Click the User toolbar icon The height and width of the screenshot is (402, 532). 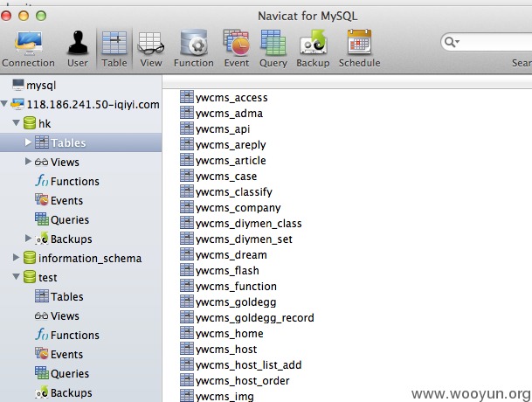click(x=78, y=49)
